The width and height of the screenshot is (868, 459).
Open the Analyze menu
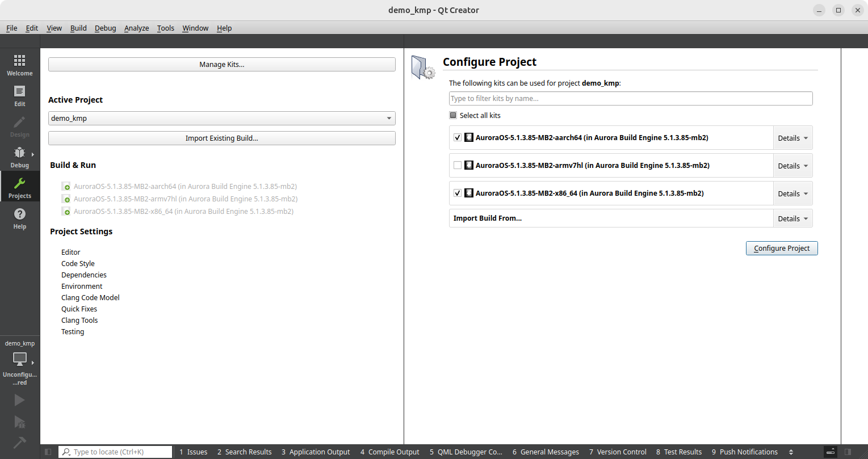(x=136, y=28)
